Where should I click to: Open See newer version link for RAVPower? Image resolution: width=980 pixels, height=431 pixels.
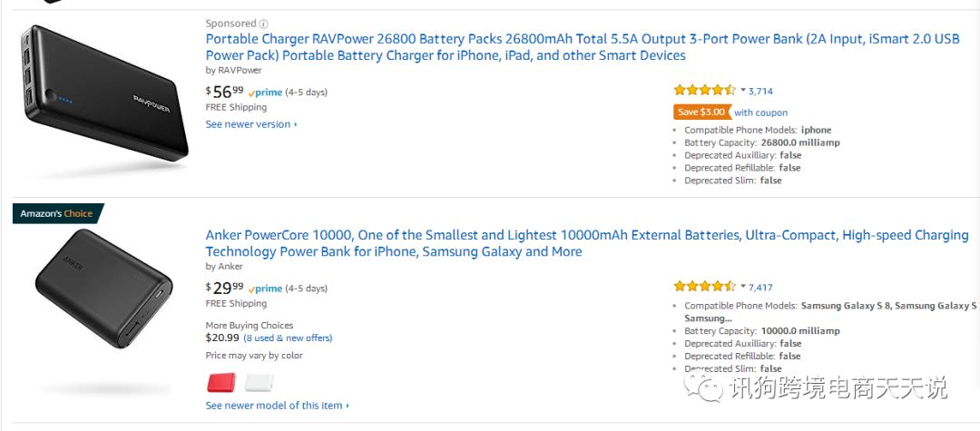tap(250, 124)
